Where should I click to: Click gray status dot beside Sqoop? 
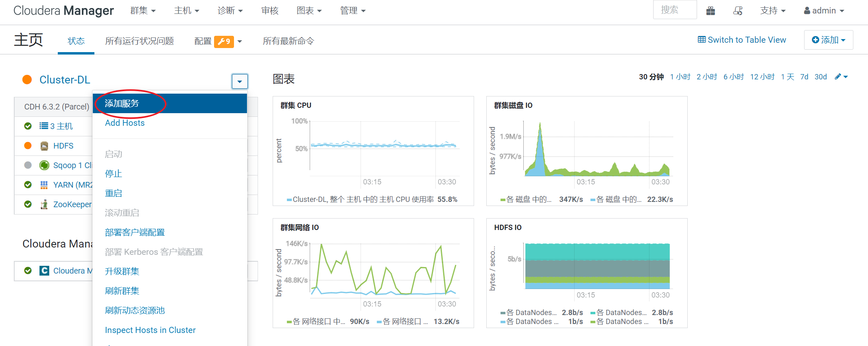click(x=28, y=165)
